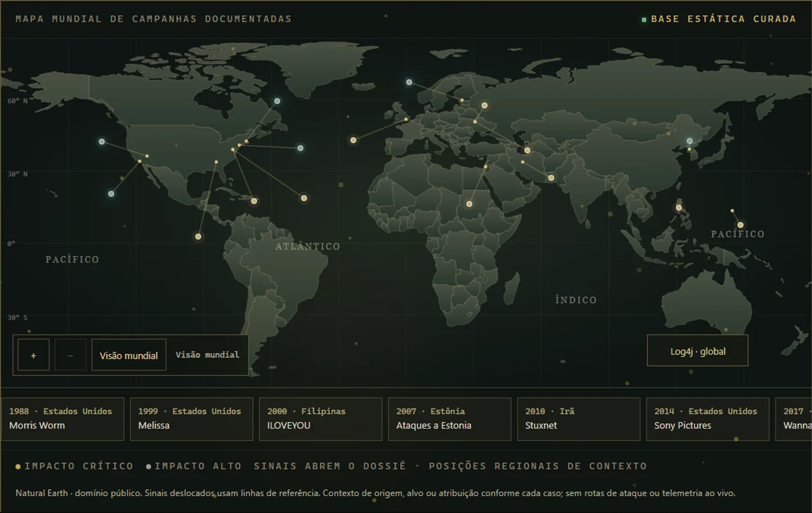Select the amber signal over the Philippines
The height and width of the screenshot is (513, 812).
[x=679, y=208]
